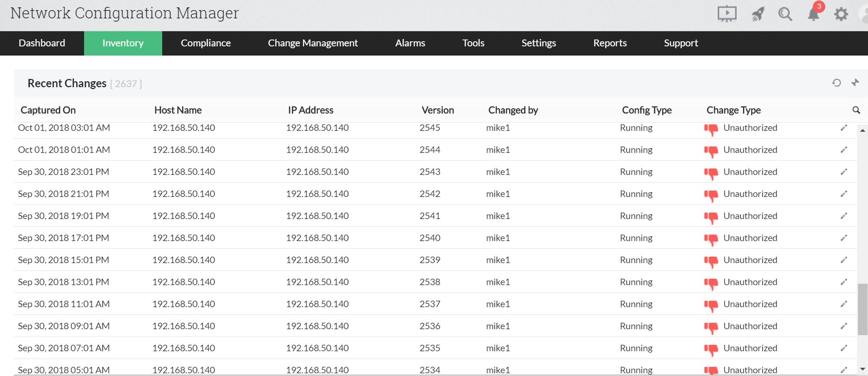Open the Change Management tab

[312, 43]
